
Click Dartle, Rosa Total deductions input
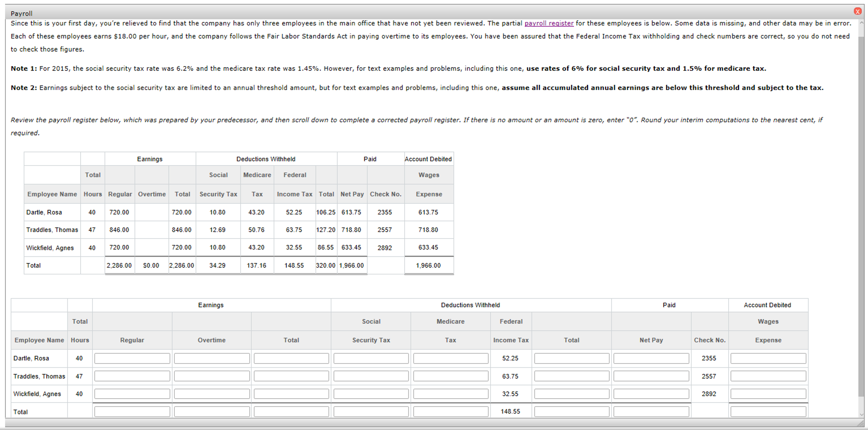click(572, 358)
